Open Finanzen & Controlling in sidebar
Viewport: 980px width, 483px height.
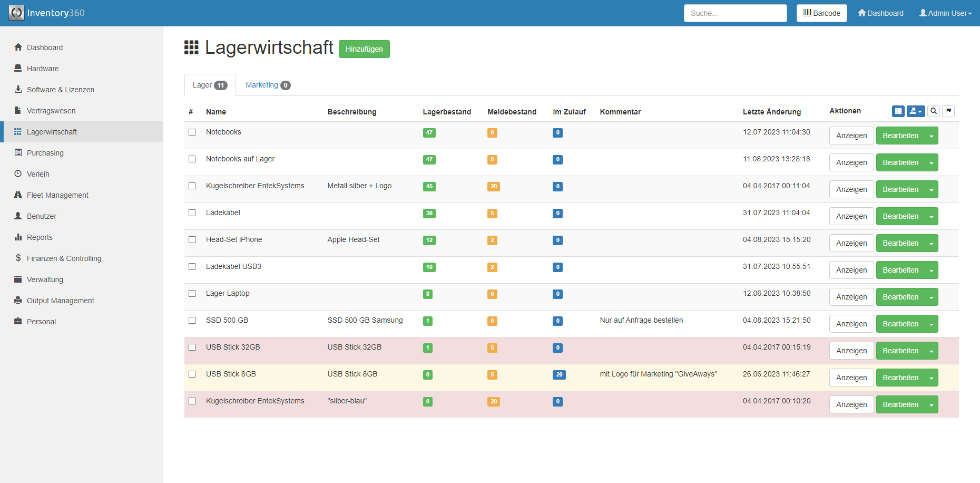tap(64, 258)
